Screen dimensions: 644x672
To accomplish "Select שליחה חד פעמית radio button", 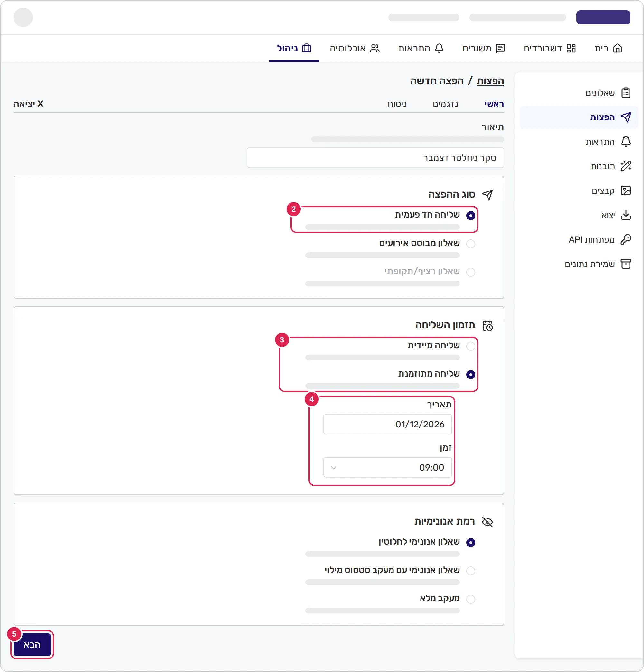I will click(470, 215).
